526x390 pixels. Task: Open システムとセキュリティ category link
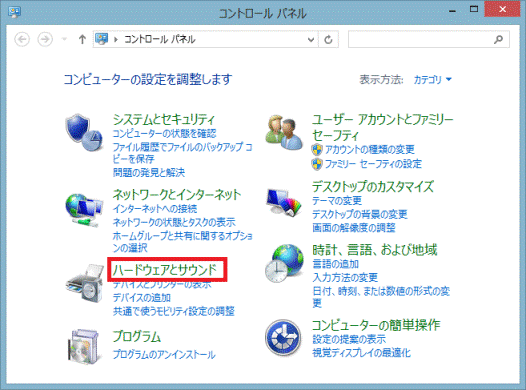click(x=164, y=119)
